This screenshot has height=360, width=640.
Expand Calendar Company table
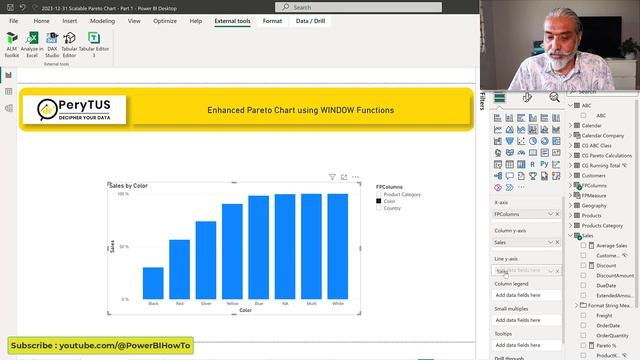(x=571, y=136)
